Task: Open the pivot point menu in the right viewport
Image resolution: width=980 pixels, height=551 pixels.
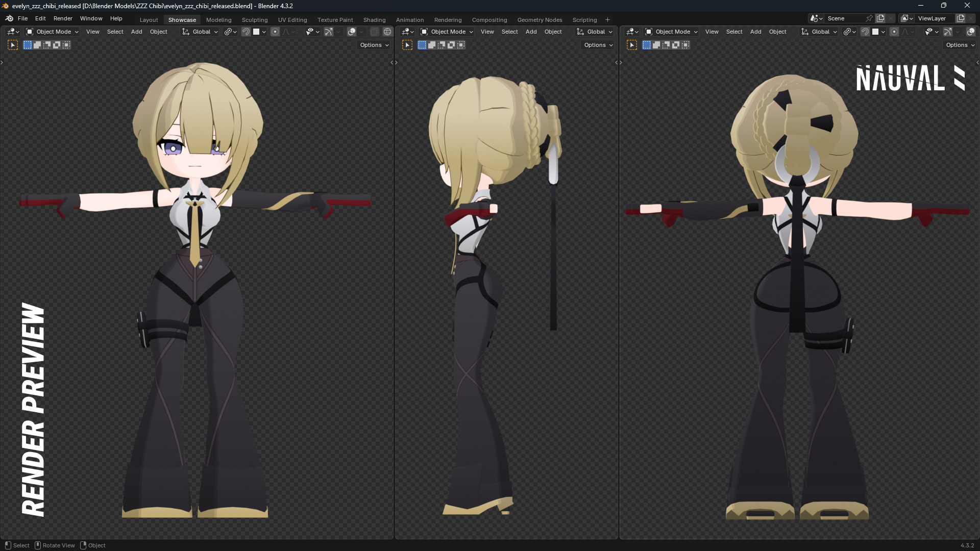Action: tap(850, 32)
